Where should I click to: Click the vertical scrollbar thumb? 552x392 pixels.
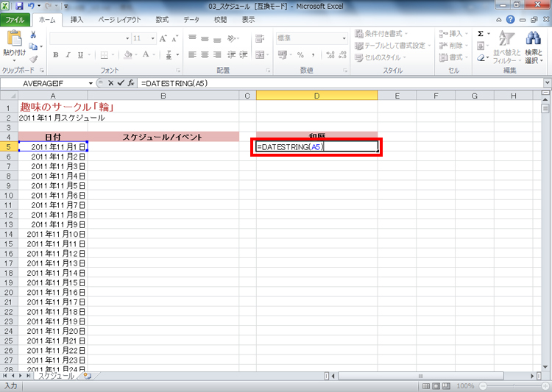tap(545, 108)
